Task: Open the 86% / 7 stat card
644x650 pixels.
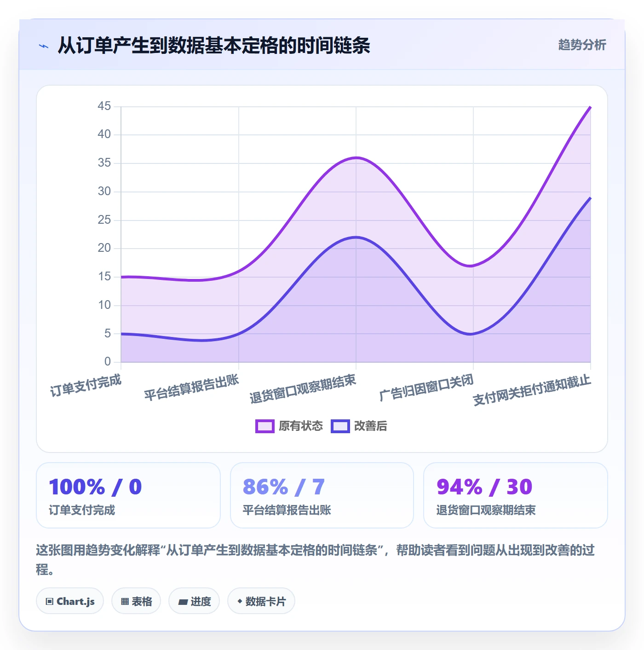Action: [322, 495]
